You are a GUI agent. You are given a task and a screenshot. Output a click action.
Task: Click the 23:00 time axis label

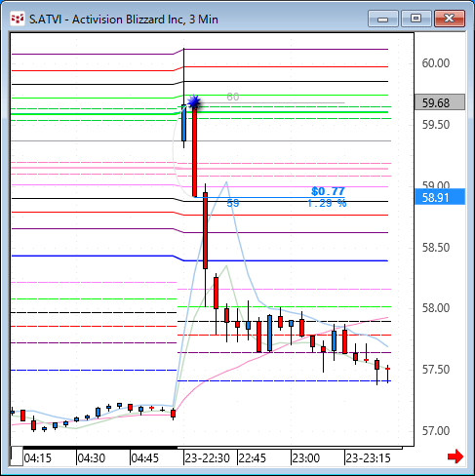tap(305, 458)
